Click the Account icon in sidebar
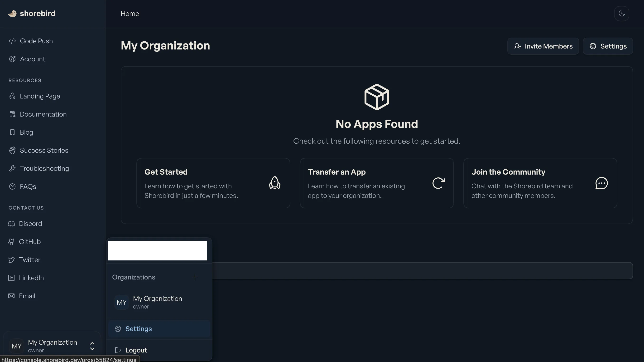Image resolution: width=644 pixels, height=362 pixels. pyautogui.click(x=12, y=59)
